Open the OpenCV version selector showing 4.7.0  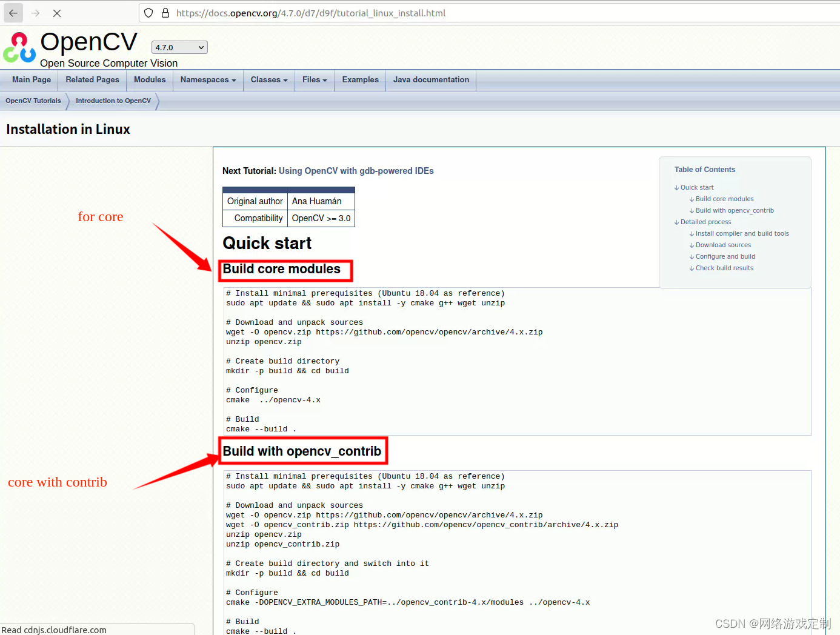[179, 47]
